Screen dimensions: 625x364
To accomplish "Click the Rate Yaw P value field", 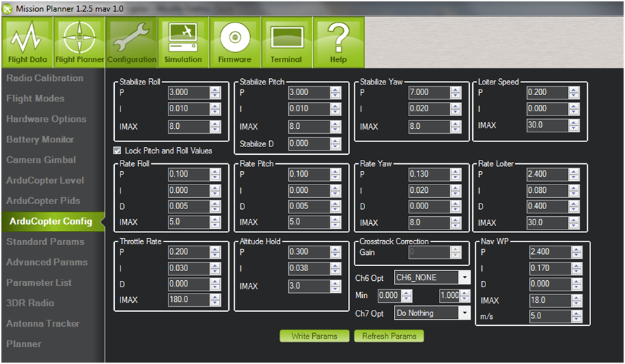I will click(x=430, y=174).
